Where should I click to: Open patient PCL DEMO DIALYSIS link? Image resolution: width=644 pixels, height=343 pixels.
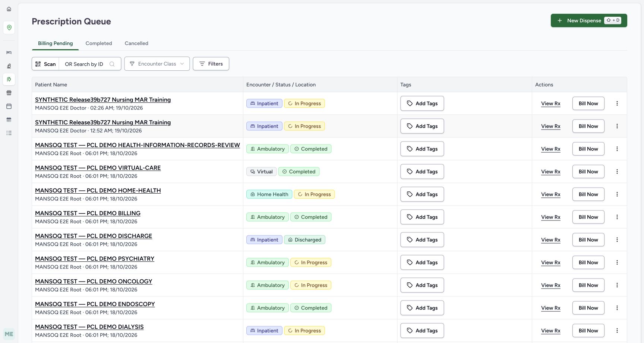click(89, 327)
